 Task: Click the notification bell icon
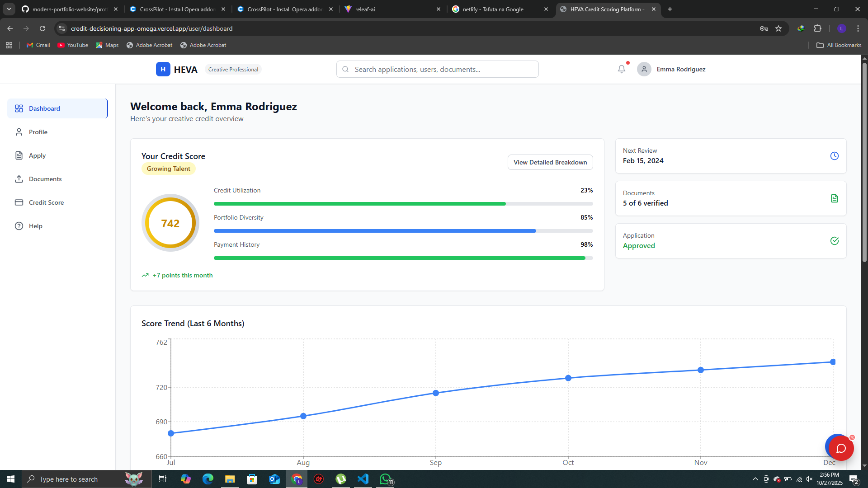[622, 69]
